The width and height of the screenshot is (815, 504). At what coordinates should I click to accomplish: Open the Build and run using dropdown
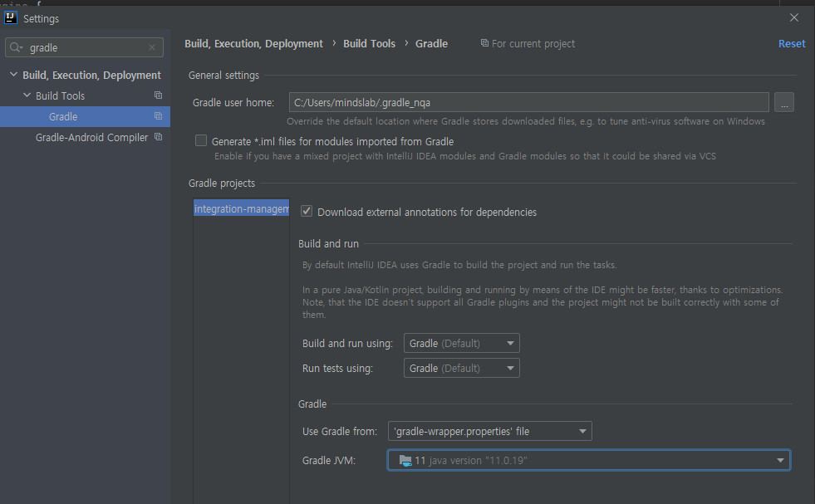pyautogui.click(x=462, y=343)
